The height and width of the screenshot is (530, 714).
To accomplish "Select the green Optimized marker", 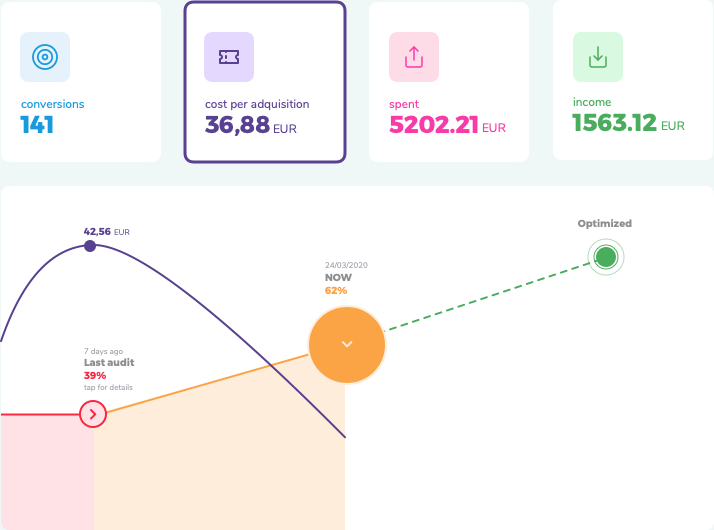I will (x=606, y=257).
